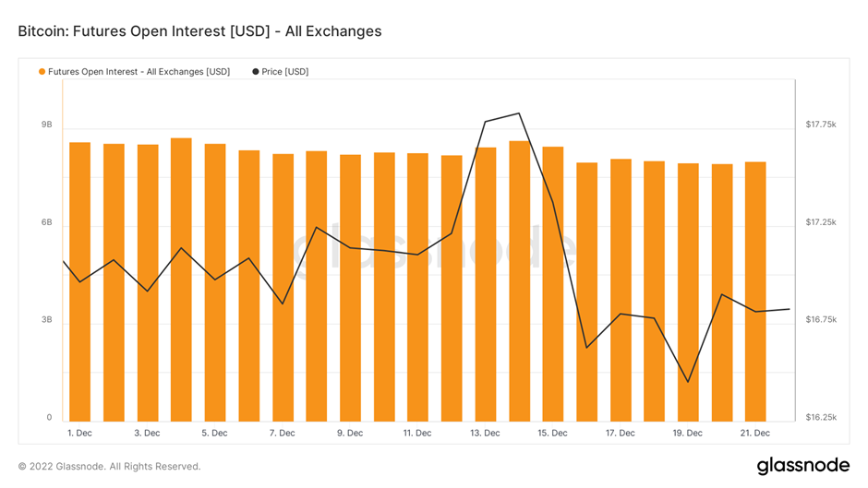This screenshot has height=488, width=868.
Task: Click the Glassnode copyright notice text
Action: pos(109,467)
